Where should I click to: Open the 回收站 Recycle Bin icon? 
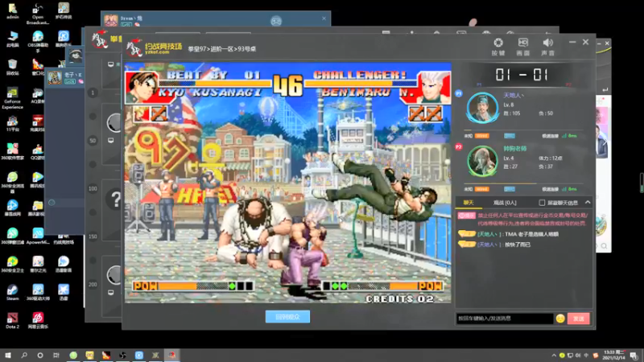coord(12,68)
